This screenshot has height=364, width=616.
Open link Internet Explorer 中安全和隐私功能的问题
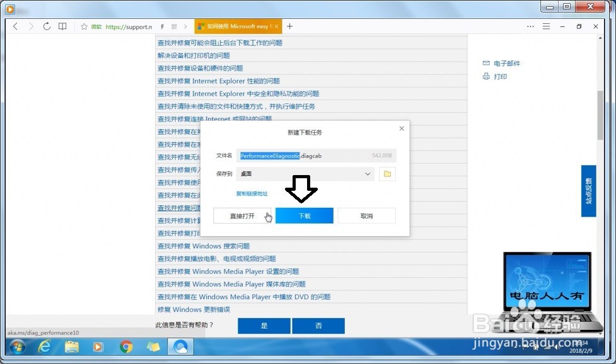(x=238, y=93)
